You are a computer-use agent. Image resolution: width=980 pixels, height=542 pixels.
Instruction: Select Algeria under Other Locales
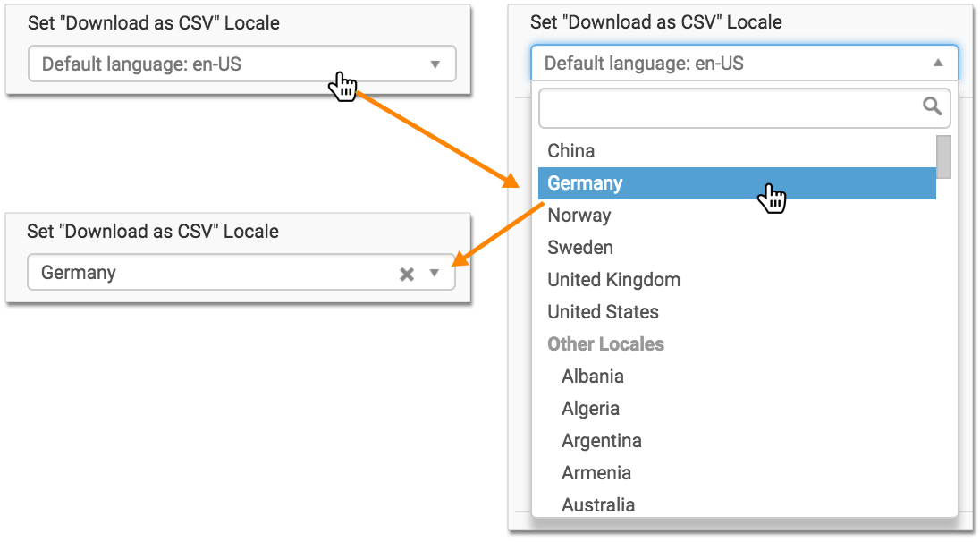click(590, 409)
